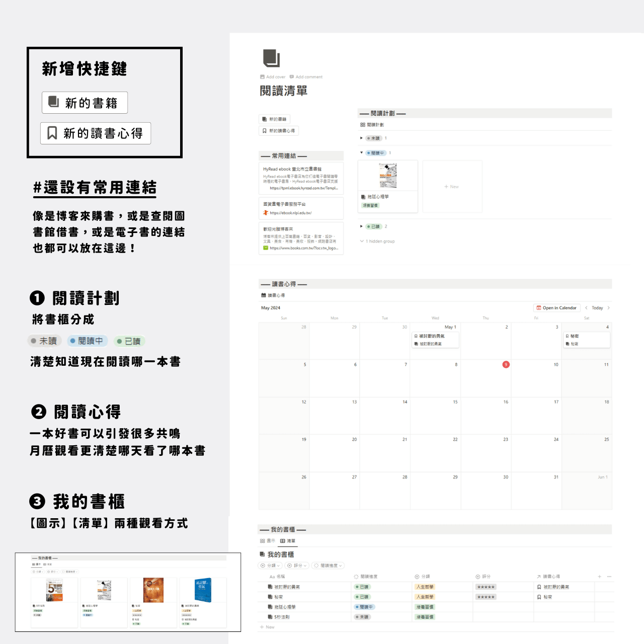Click calendar day 15 cell
The image size is (644, 644).
click(435, 416)
